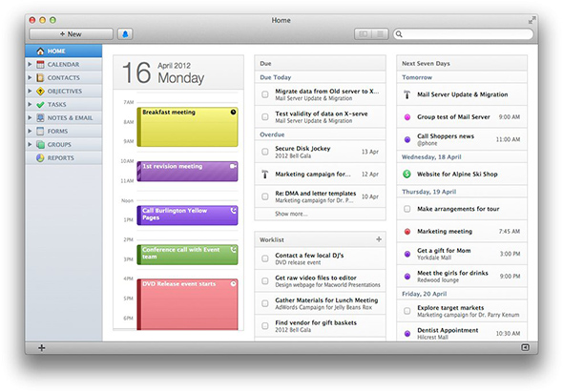563x392 pixels.
Task: Check off Secure Disk Jockey task
Action: click(x=265, y=152)
